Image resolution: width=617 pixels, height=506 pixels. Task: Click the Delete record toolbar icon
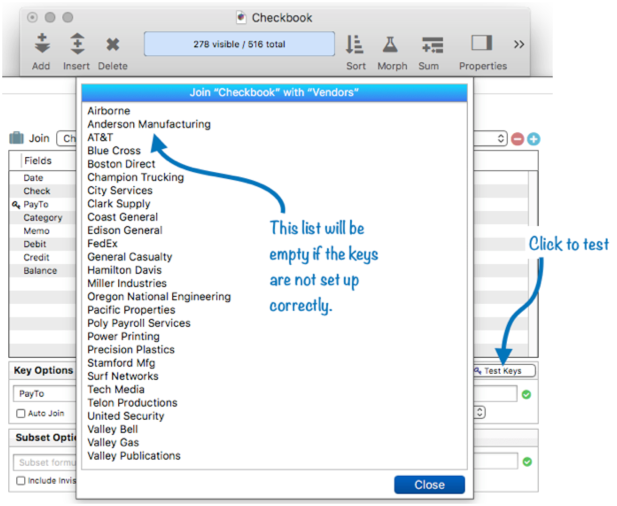click(113, 44)
